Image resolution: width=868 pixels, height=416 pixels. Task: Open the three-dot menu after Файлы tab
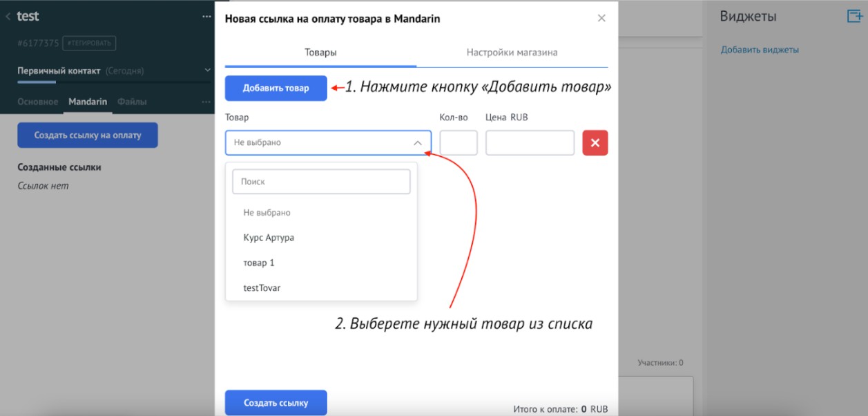206,102
